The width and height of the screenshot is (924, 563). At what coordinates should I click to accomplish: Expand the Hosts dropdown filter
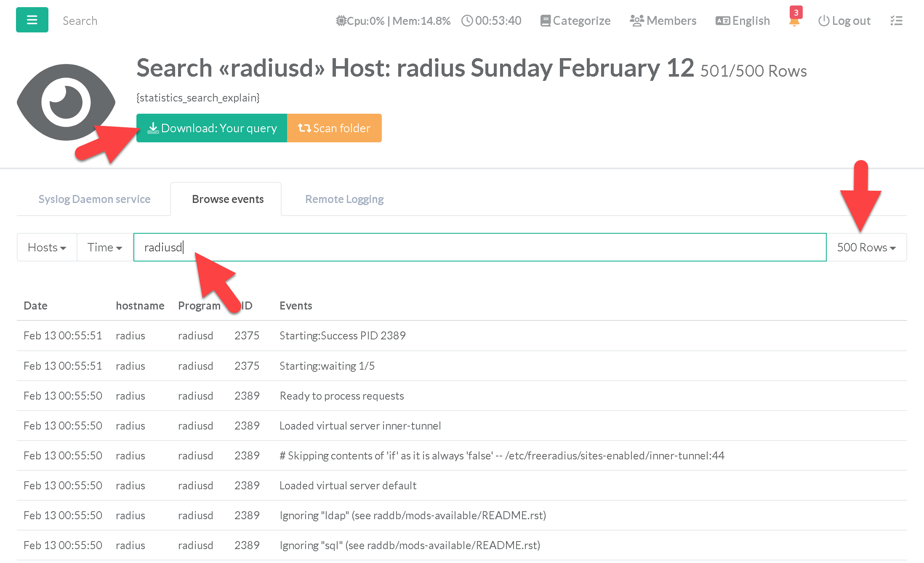[x=47, y=247]
